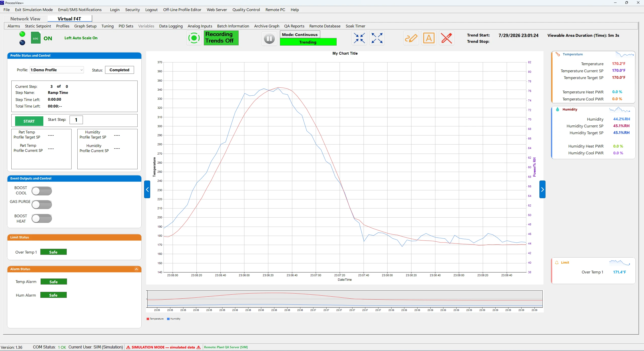Toggle the Left Auto Scale On label
This screenshot has width=644, height=351.
tap(81, 38)
